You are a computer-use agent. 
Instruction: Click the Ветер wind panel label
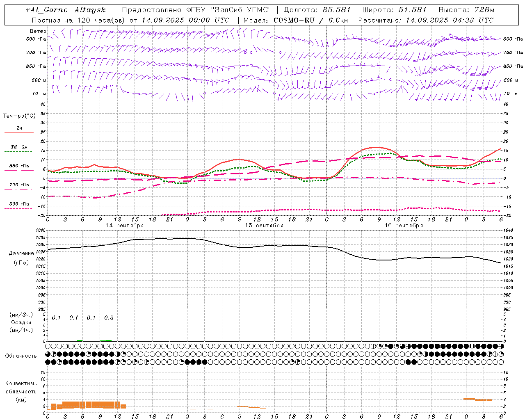(x=38, y=31)
